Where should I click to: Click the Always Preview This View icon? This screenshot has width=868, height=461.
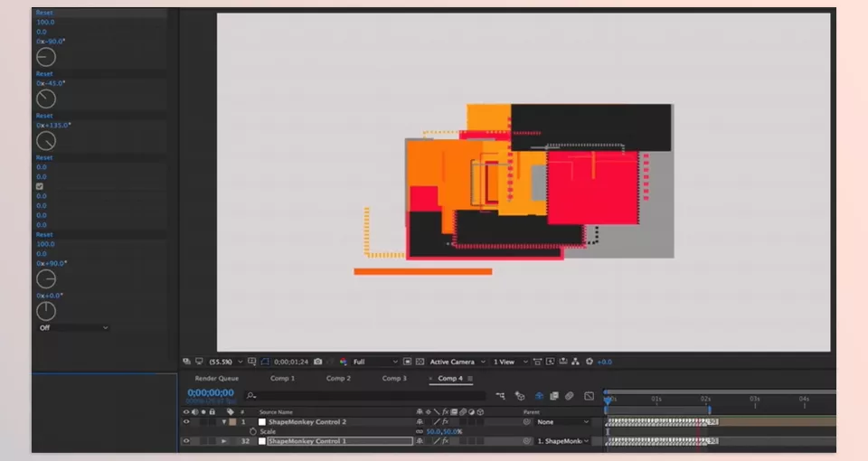(186, 362)
